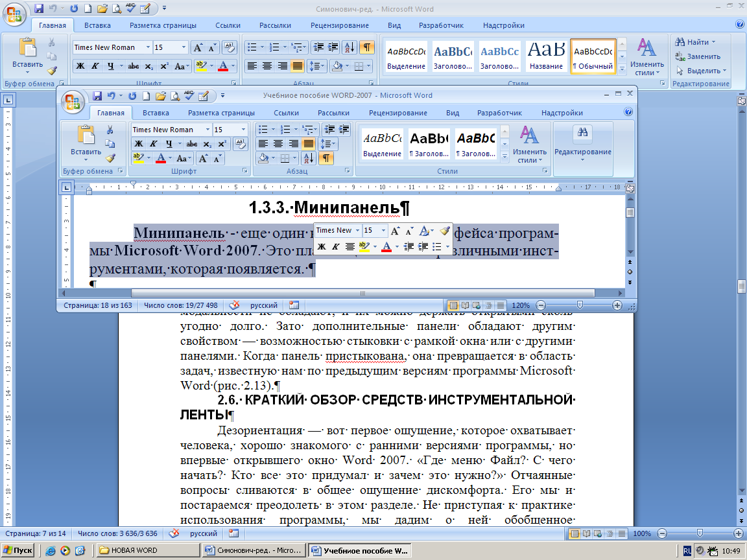Viewport: 747px width, 560px height.
Task: Click Shrink Font in Учебное пособие ribbon
Action: [x=217, y=158]
